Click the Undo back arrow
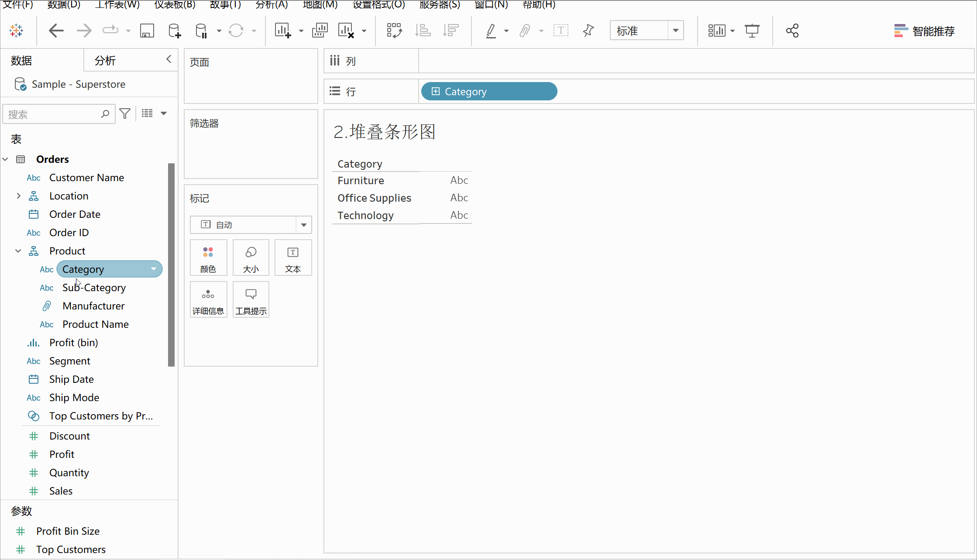 point(56,31)
